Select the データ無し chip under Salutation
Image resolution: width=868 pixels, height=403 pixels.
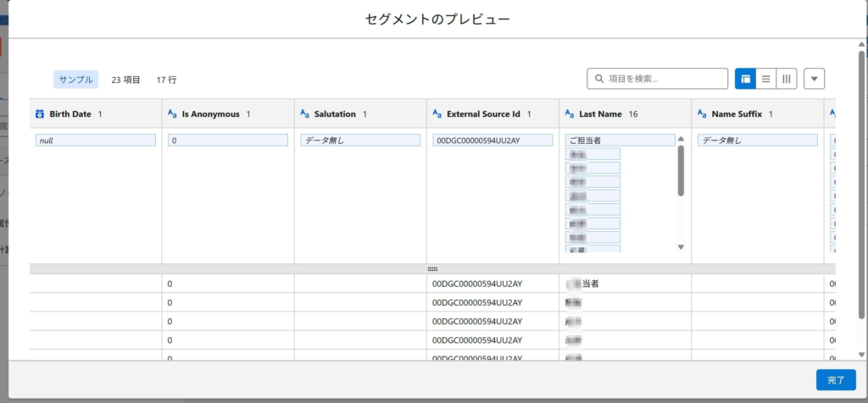359,141
